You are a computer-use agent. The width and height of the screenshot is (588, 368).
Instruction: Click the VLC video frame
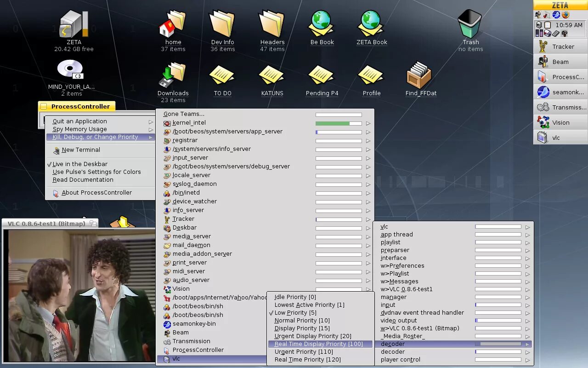point(80,295)
